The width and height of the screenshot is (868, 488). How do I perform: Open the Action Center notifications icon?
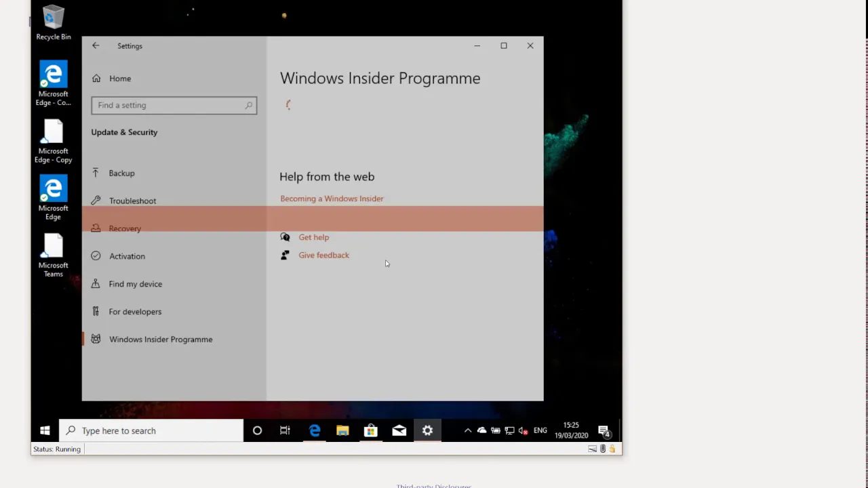(604, 430)
